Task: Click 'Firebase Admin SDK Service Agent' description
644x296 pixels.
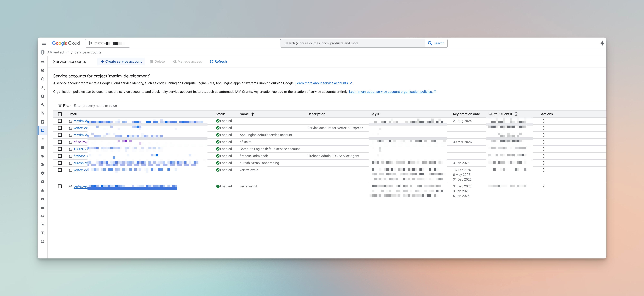Action: click(x=333, y=156)
